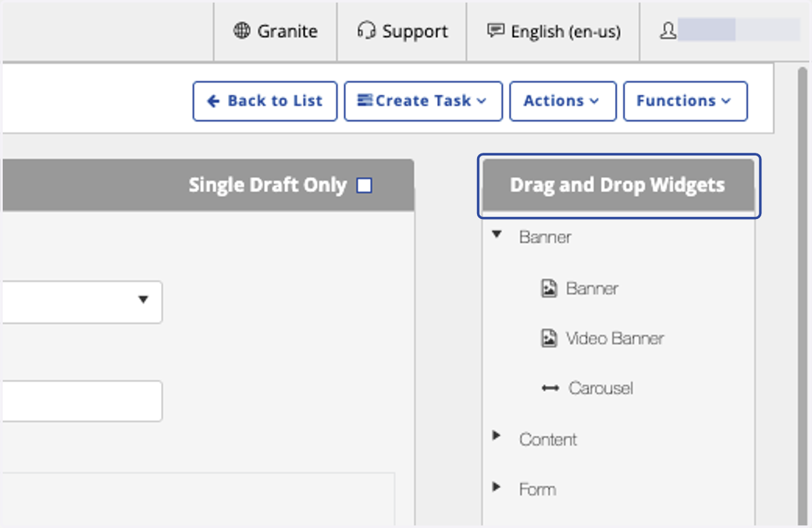
Task: Click the image icon next to Video Banner
Action: (549, 338)
